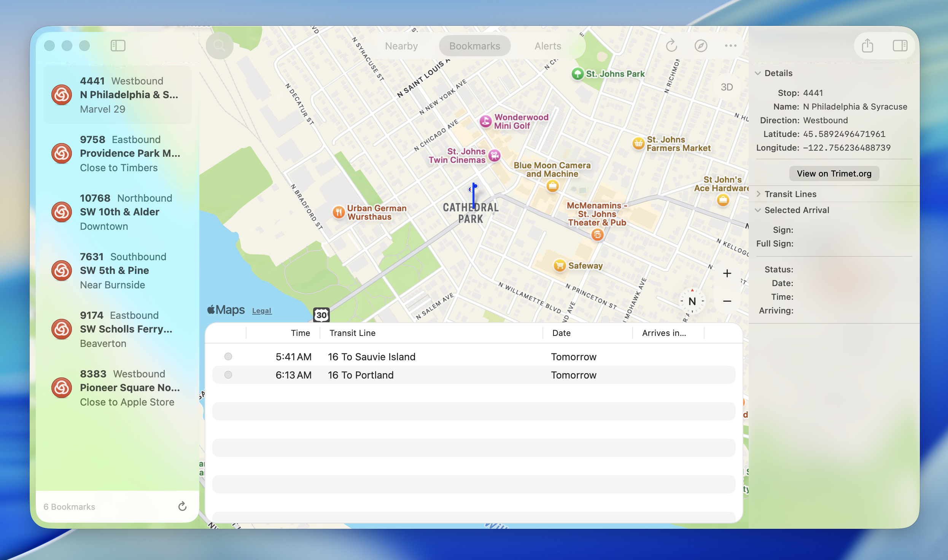Toggle 3D map view

click(x=727, y=87)
